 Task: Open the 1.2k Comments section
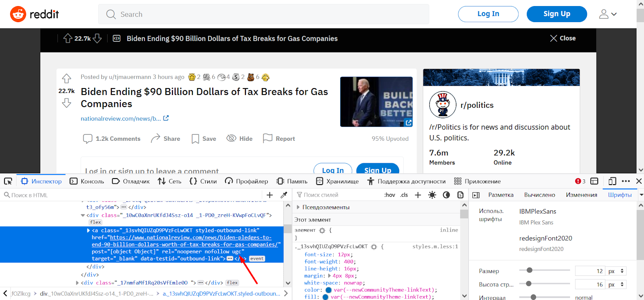point(111,139)
